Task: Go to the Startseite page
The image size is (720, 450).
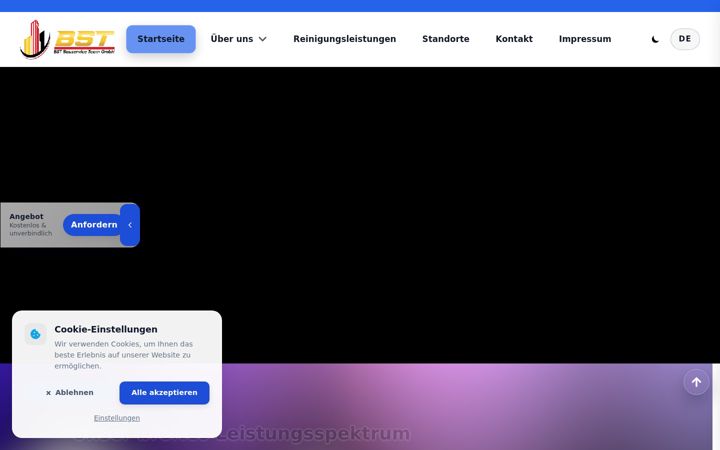Action: [x=161, y=39]
